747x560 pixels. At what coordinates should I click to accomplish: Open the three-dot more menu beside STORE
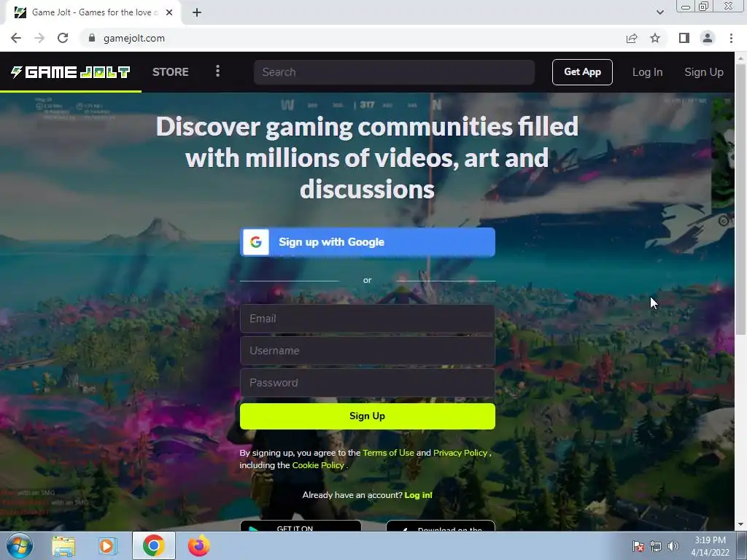(217, 71)
